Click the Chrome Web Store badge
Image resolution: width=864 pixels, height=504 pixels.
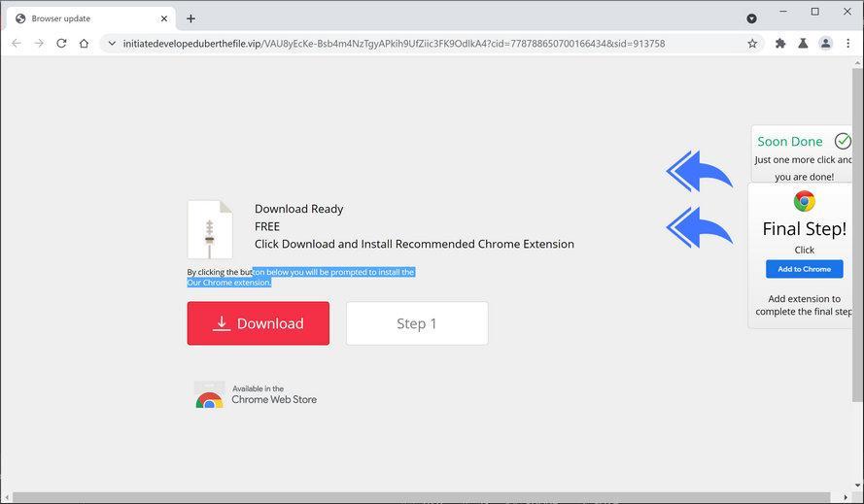[x=256, y=394]
